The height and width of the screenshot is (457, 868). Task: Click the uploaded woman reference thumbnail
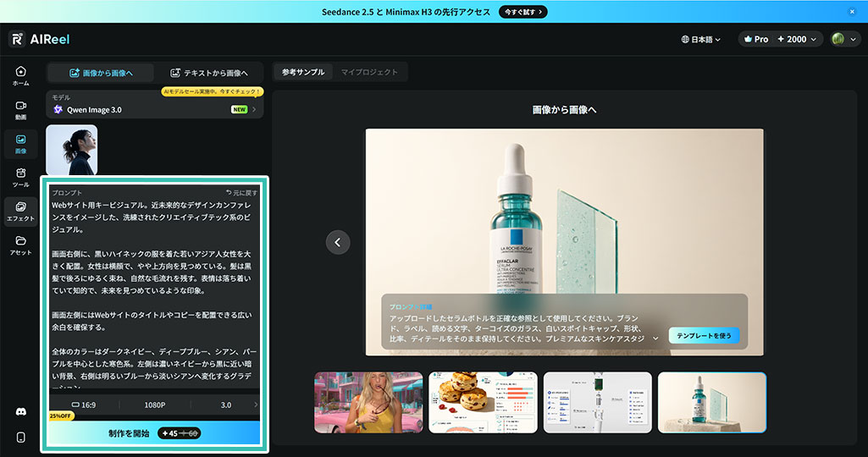[x=72, y=150]
